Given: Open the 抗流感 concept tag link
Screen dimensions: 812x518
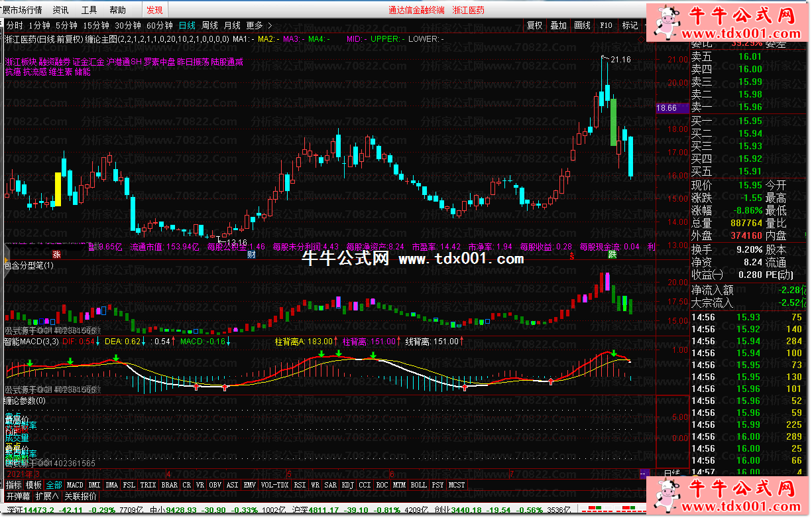Looking at the screenshot, I should 34,72.
